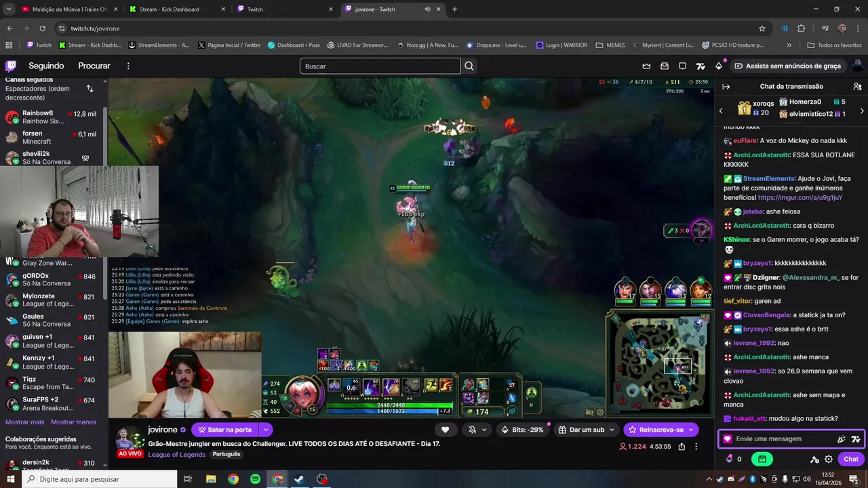Open stream three-dot options menu

click(x=696, y=447)
